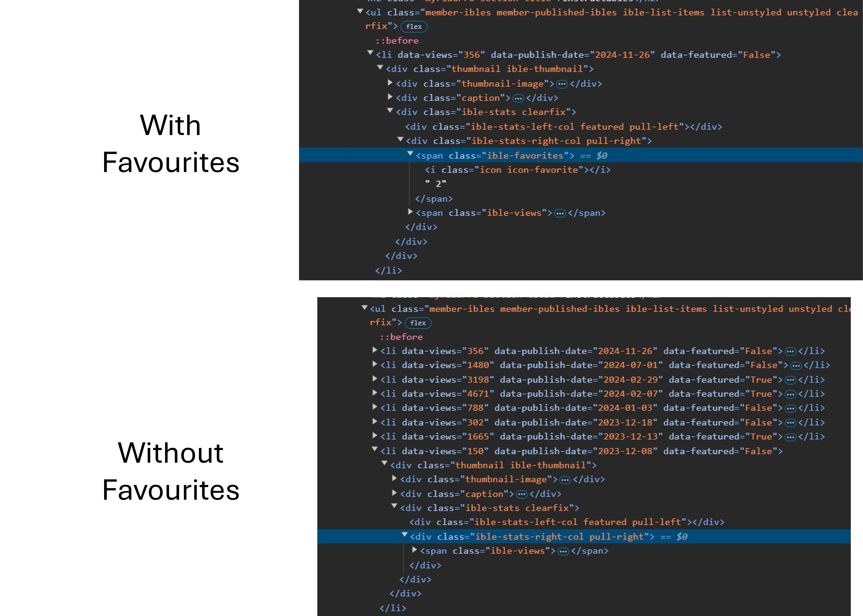Select the " 2" text node line
This screenshot has height=616, width=863.
point(435,184)
